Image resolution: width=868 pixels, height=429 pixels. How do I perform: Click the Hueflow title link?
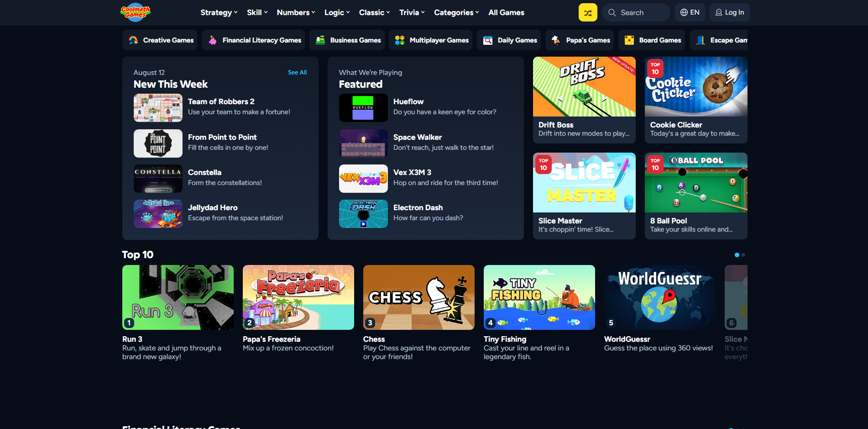[x=408, y=101]
